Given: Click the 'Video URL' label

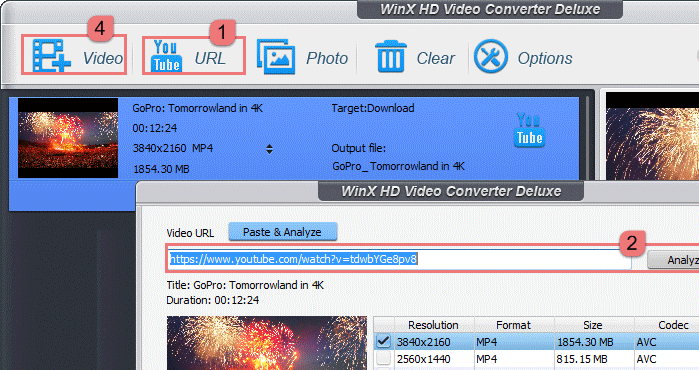Looking at the screenshot, I should pyautogui.click(x=190, y=233).
